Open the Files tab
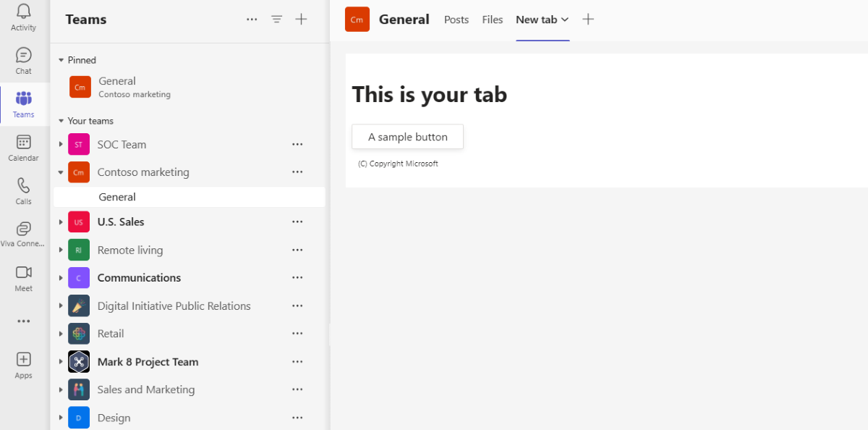This screenshot has width=868, height=430. click(x=492, y=20)
